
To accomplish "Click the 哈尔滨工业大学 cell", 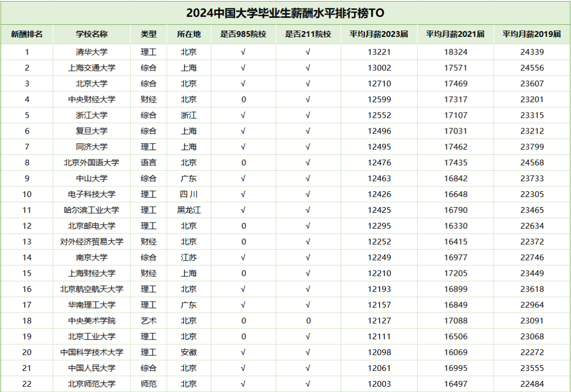I will tap(92, 210).
